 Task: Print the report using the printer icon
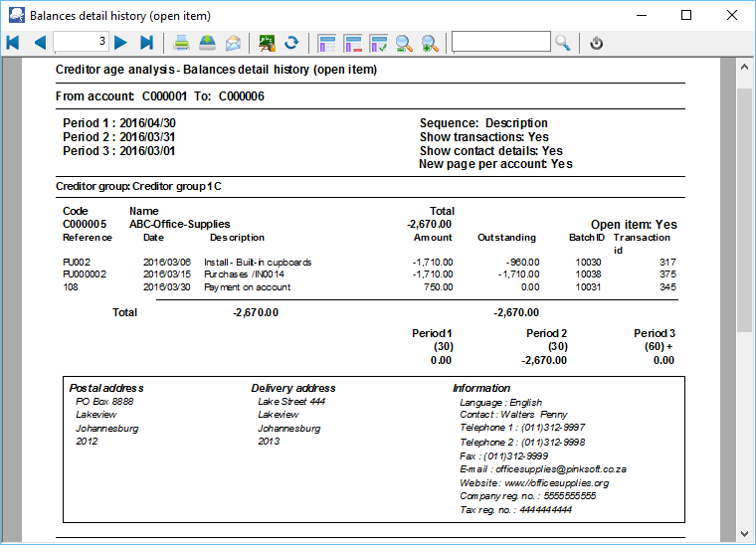pos(182,43)
